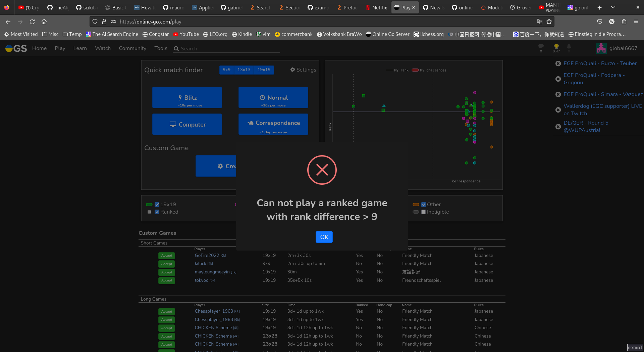Toggle the Ranked checkbox
This screenshot has width=644, height=352.
(x=157, y=212)
